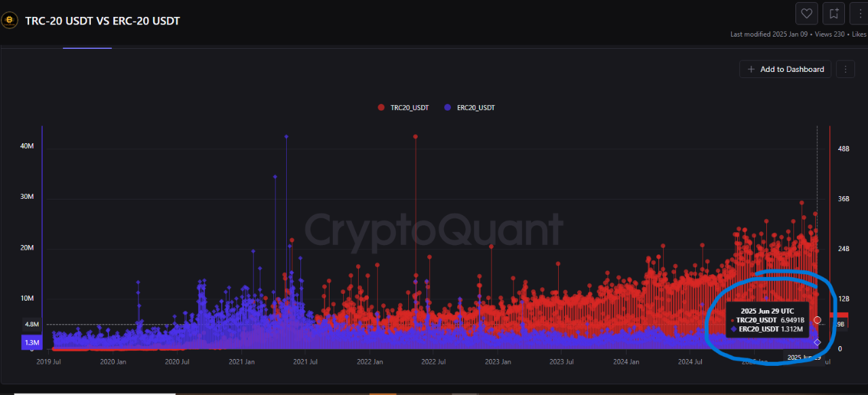The width and height of the screenshot is (868, 395).
Task: Click the Add to Dashboard button
Action: click(785, 69)
